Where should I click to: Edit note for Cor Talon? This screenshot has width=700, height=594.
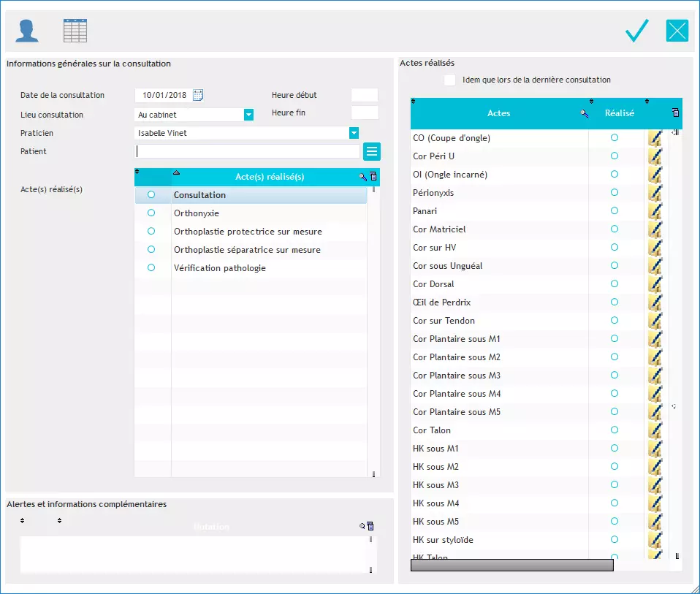[x=655, y=430]
